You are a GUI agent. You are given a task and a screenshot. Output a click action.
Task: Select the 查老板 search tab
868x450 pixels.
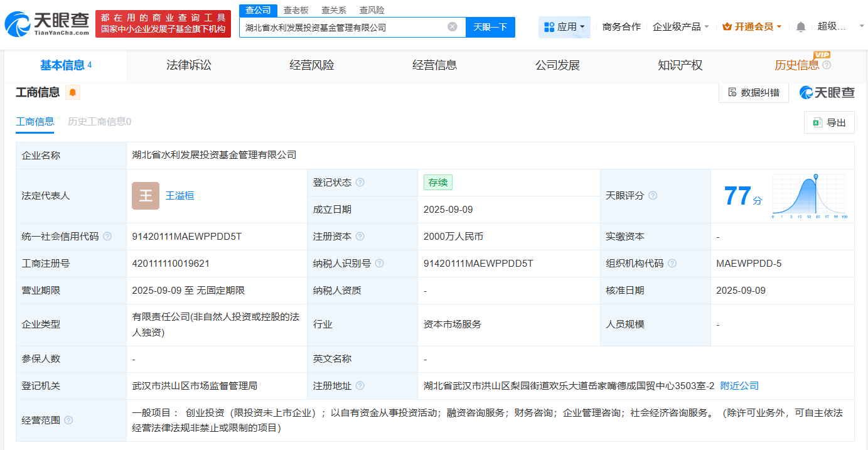(296, 10)
